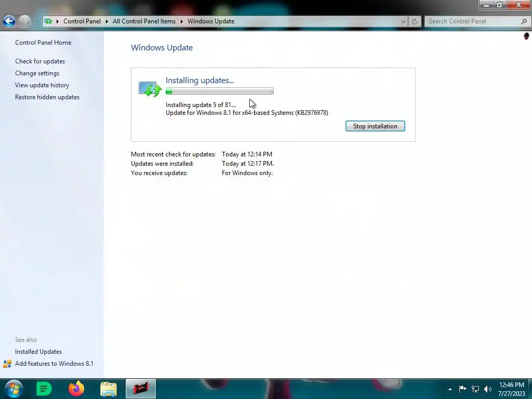Click 'For Windows only.' value
Image resolution: width=532 pixels, height=399 pixels.
(247, 173)
